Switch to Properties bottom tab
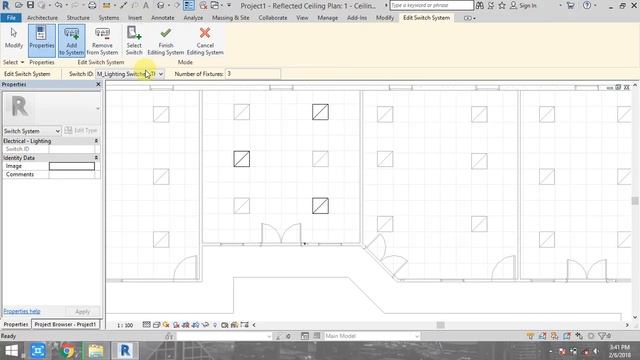 (x=16, y=324)
